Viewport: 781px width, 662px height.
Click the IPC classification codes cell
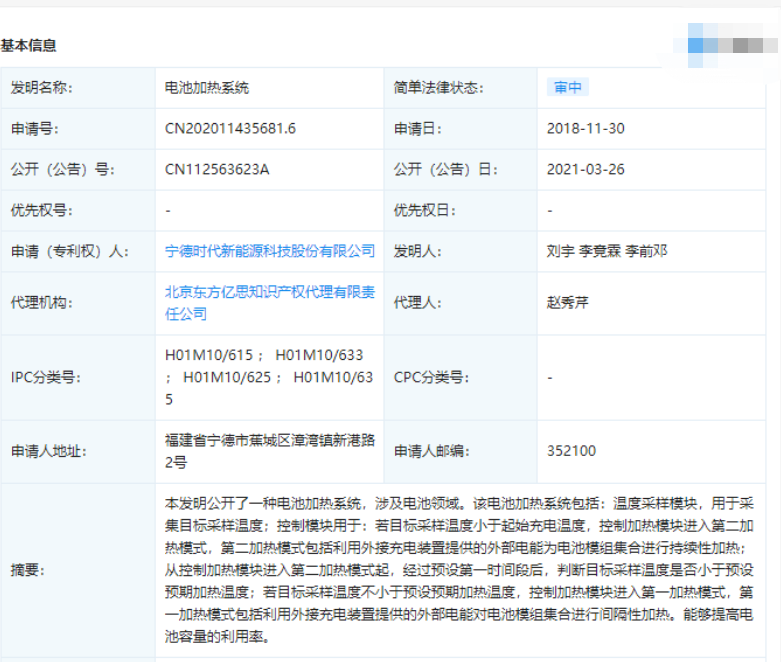pos(269,377)
